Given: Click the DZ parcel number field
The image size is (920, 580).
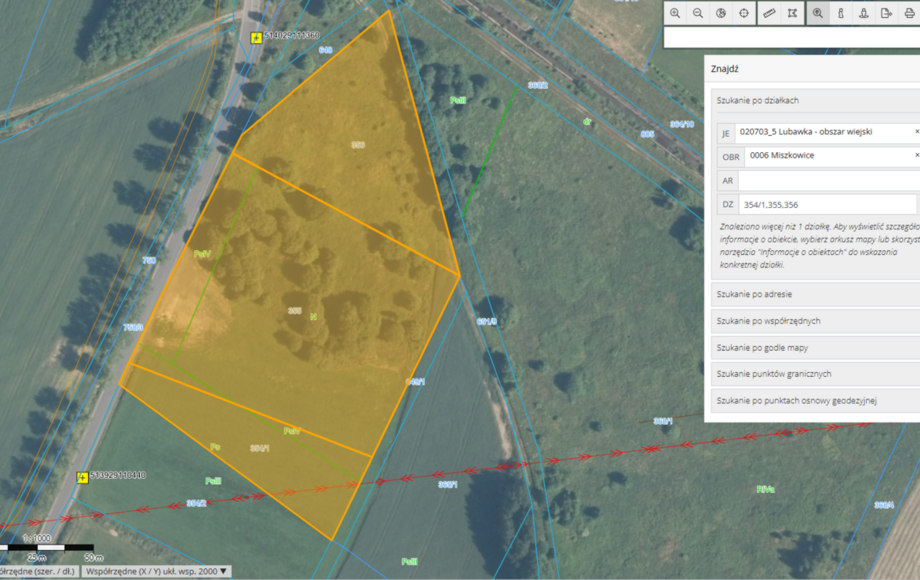Looking at the screenshot, I should click(x=827, y=205).
